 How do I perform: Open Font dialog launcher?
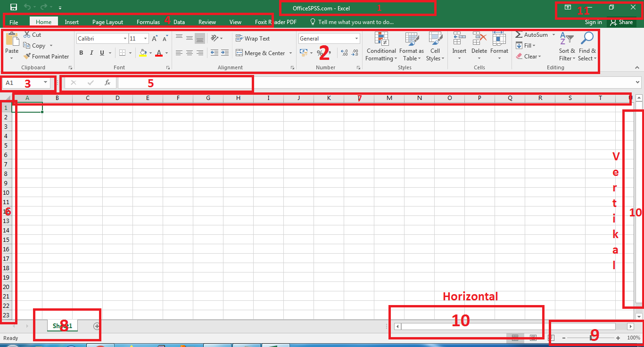tap(167, 68)
